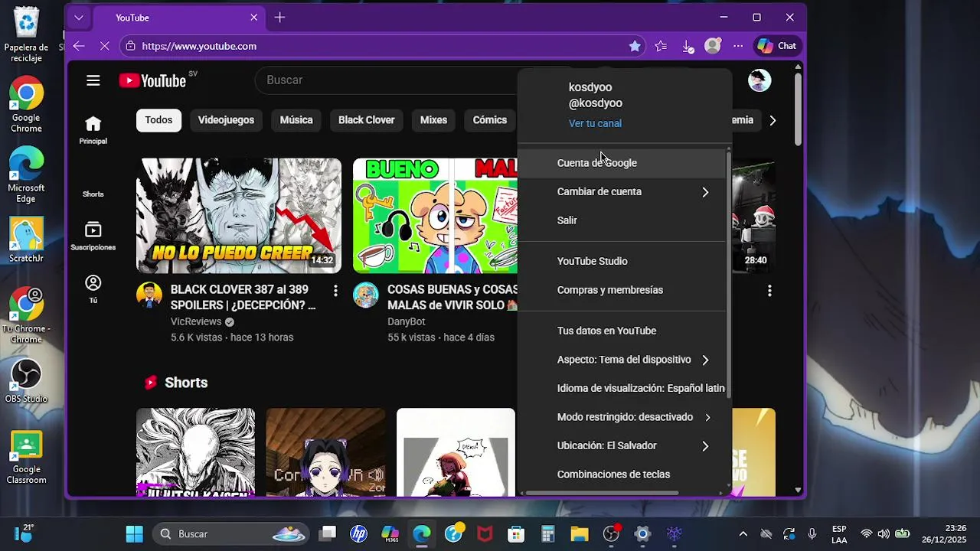Click VicReviews channel name
The image size is (980, 551).
pyautogui.click(x=196, y=322)
